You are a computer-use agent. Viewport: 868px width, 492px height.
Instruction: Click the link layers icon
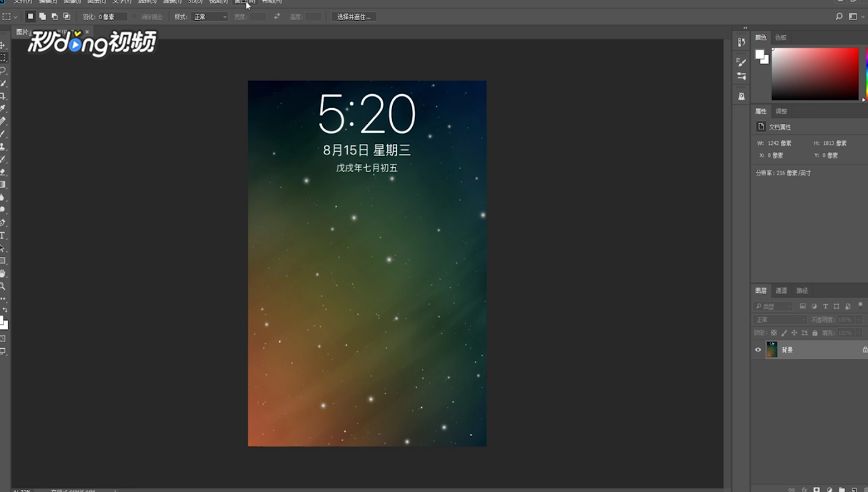click(792, 489)
